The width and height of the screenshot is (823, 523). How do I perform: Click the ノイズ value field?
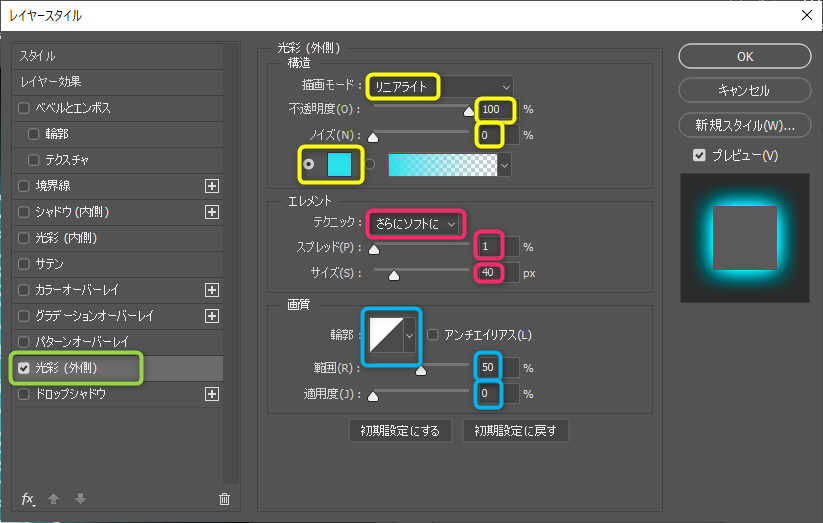tap(498, 135)
